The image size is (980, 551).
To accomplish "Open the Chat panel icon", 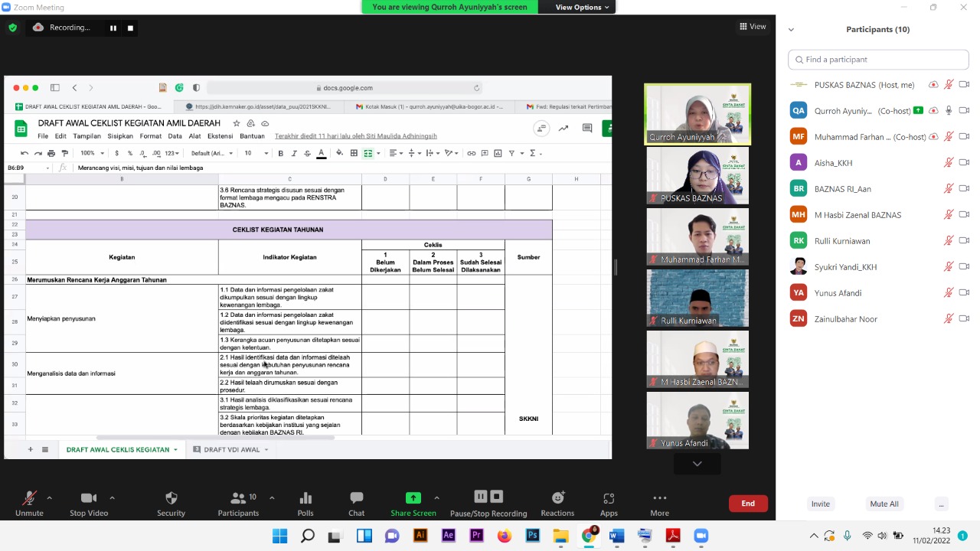I will [356, 498].
